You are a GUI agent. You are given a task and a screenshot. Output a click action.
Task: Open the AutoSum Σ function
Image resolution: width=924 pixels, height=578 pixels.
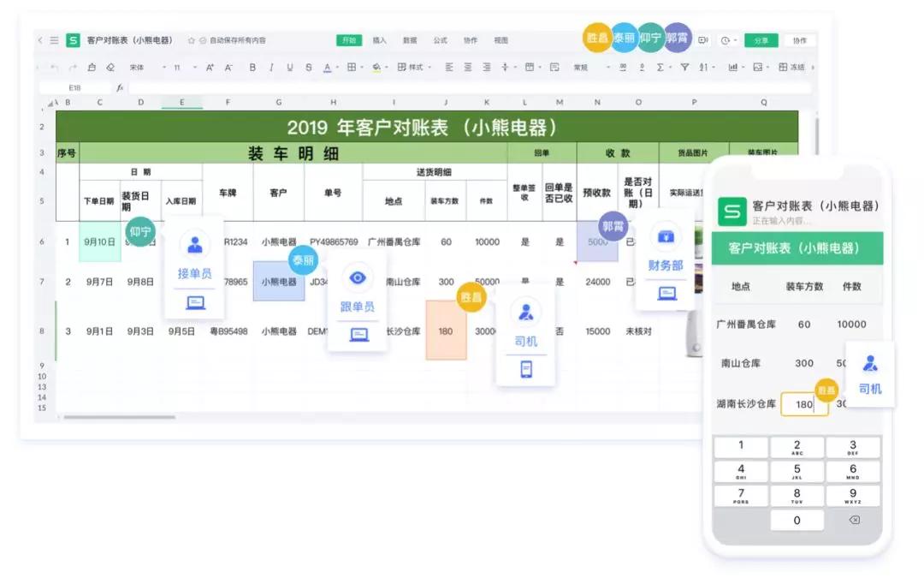tap(661, 67)
